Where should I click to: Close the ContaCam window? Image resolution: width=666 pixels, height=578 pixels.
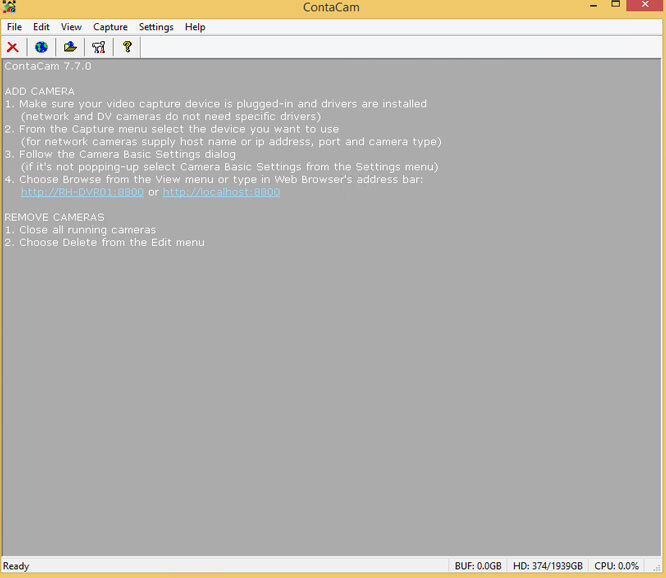tap(645, 5)
